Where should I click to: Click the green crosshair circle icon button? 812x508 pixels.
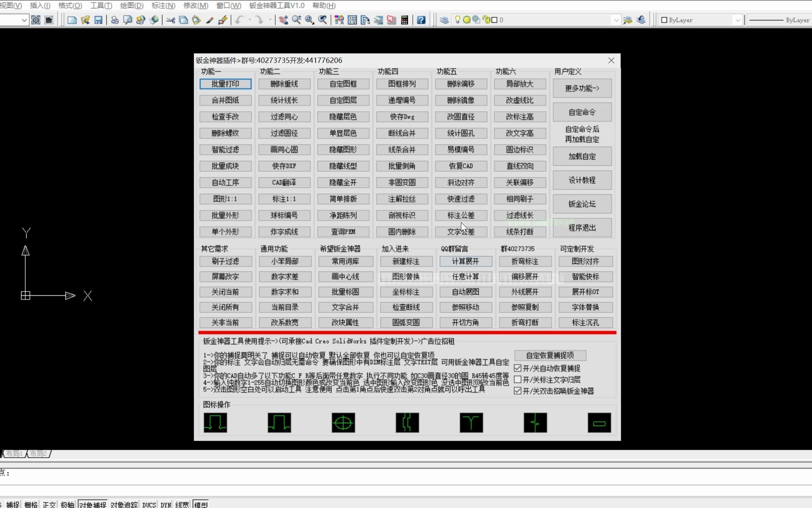[343, 422]
